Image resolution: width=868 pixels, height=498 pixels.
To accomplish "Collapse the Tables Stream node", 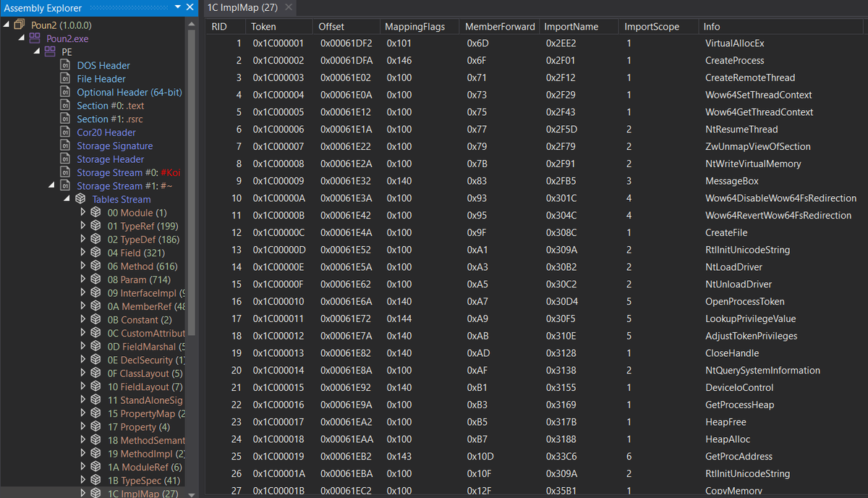I will [67, 199].
